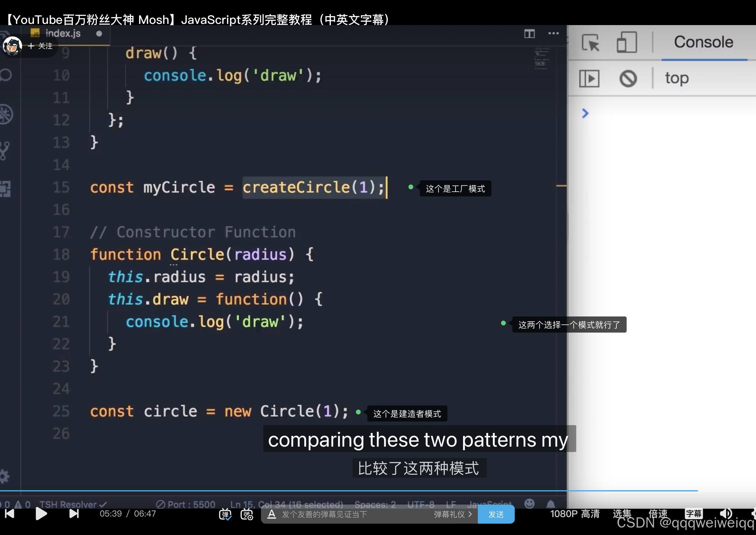
Task: Clear the console icon
Action: click(628, 79)
